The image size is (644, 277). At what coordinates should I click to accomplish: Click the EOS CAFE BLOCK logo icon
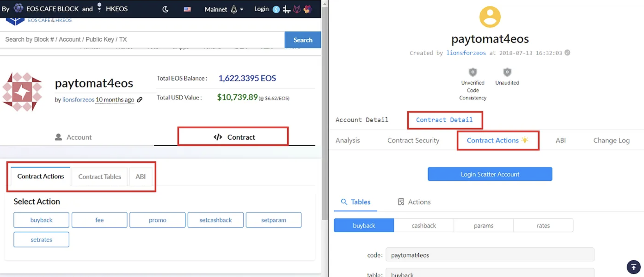coord(18,8)
